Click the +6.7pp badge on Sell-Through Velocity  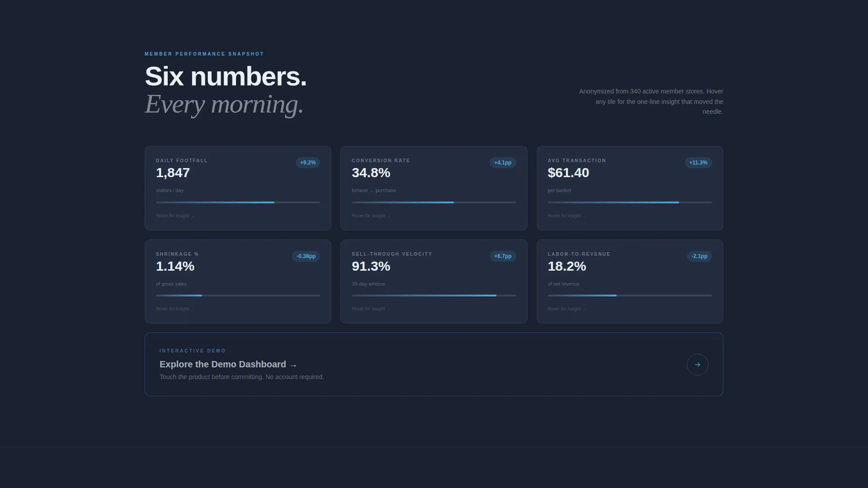[x=503, y=256]
